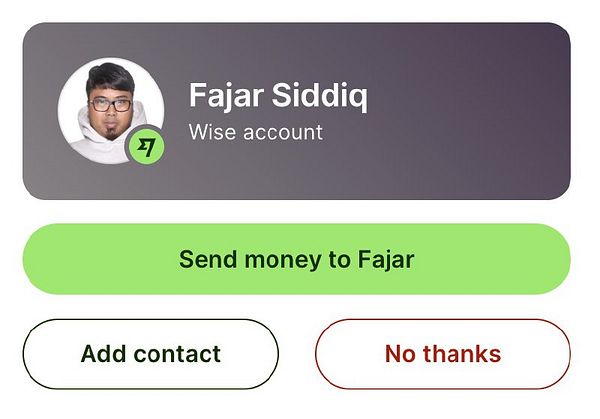Click the Wise account subtitle text
Screen dimensions: 600x419
coord(256,132)
